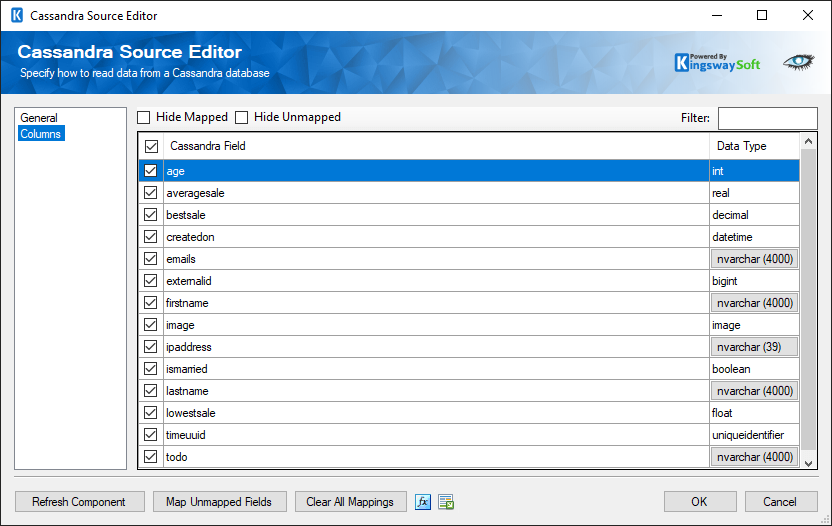Uncheck the image field checkbox
This screenshot has width=832, height=526.
click(151, 325)
